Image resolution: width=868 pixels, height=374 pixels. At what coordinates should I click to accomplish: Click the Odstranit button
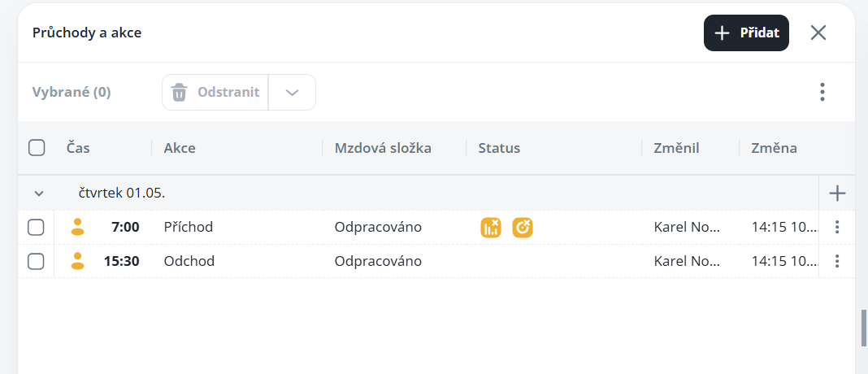[215, 92]
